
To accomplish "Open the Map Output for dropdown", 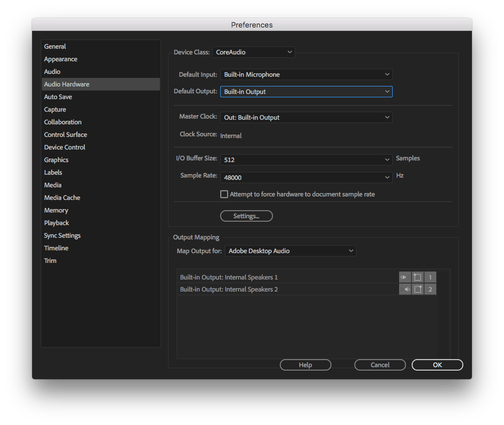I will [291, 251].
